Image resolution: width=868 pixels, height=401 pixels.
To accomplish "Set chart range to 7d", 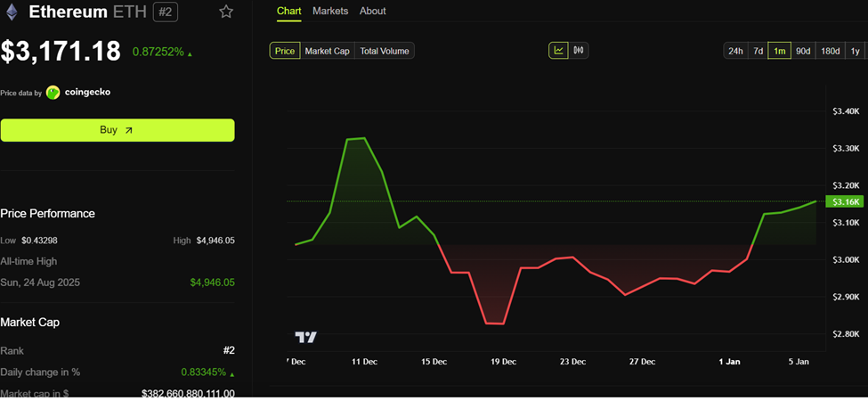I will click(x=758, y=51).
